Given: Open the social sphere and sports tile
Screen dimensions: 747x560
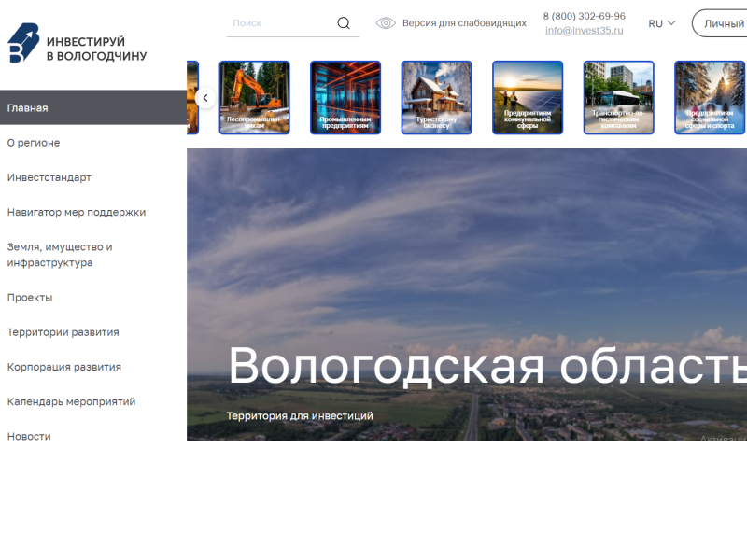Looking at the screenshot, I should (x=710, y=98).
